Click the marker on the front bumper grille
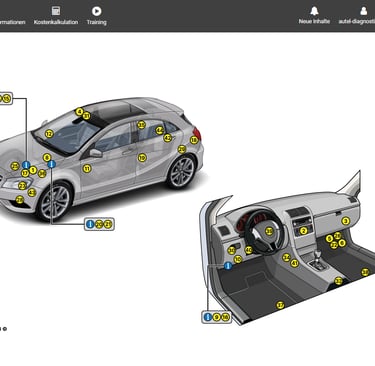The width and height of the screenshot is (375, 366). click(20, 200)
